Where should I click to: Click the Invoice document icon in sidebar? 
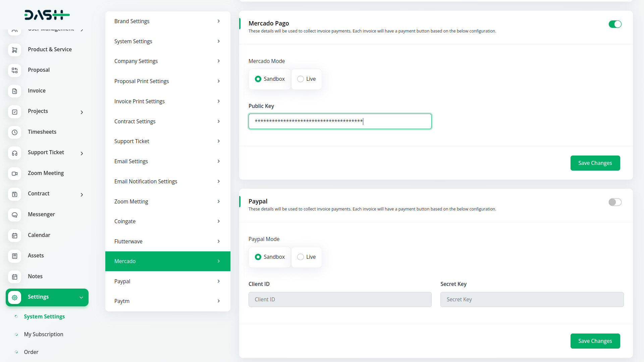pos(14,91)
